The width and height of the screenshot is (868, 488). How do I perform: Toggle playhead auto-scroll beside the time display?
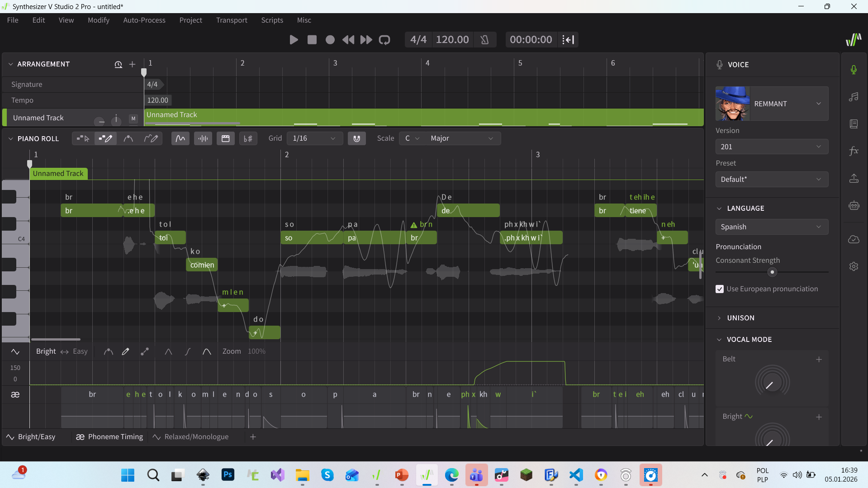point(568,40)
